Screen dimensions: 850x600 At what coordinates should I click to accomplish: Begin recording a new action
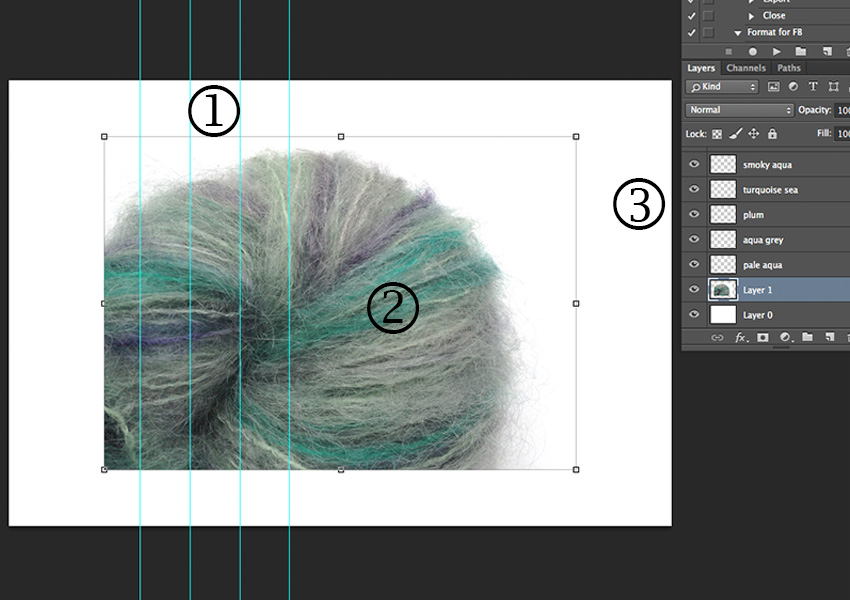(x=752, y=51)
